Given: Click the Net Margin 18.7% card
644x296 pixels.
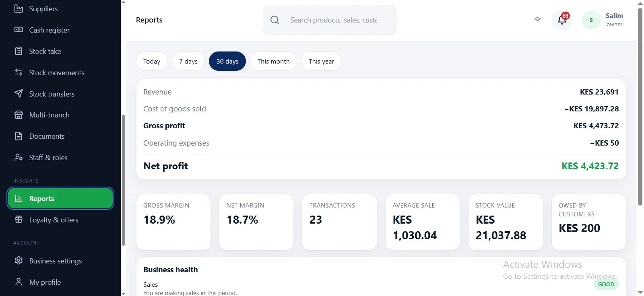Looking at the screenshot, I should pos(256,222).
